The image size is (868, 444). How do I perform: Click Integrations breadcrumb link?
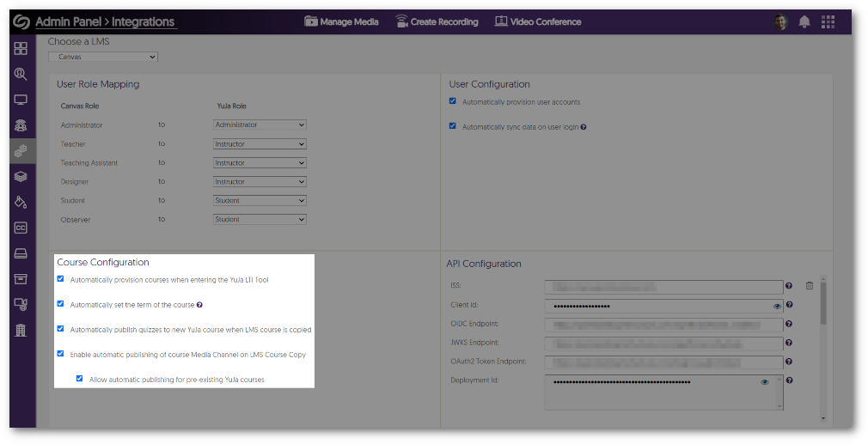144,22
